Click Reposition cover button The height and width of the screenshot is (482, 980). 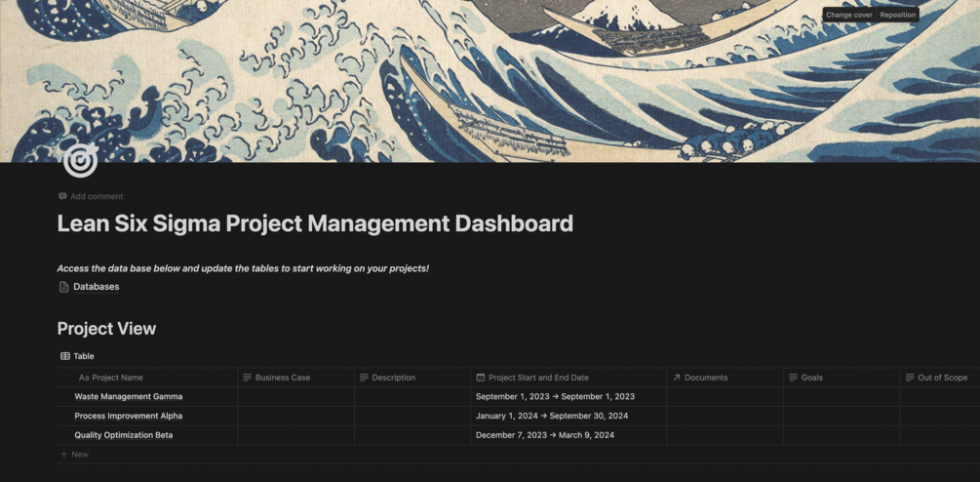point(898,15)
